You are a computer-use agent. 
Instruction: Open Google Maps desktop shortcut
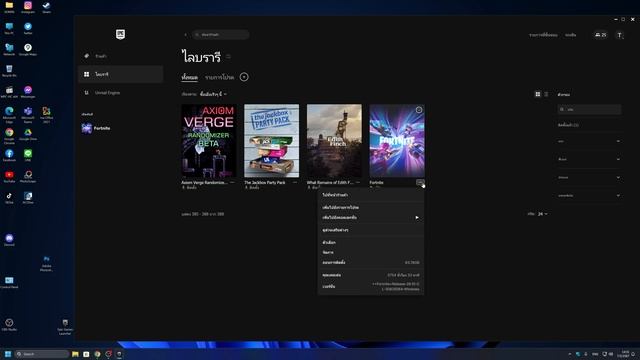tap(28, 49)
